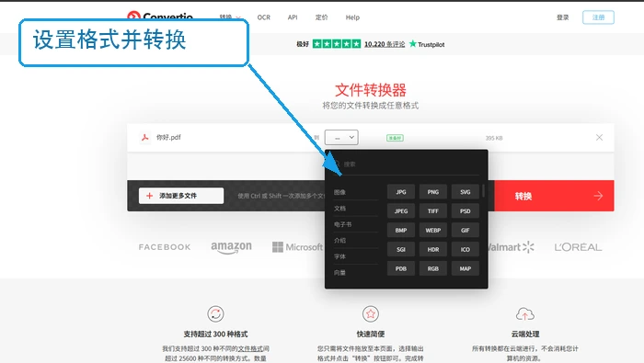Select SGI format option

tap(401, 249)
